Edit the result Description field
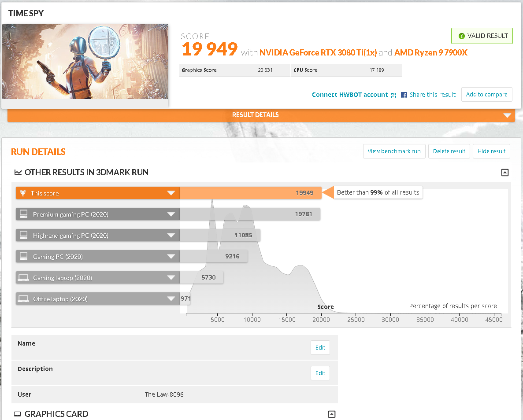The height and width of the screenshot is (420, 523). (320, 373)
